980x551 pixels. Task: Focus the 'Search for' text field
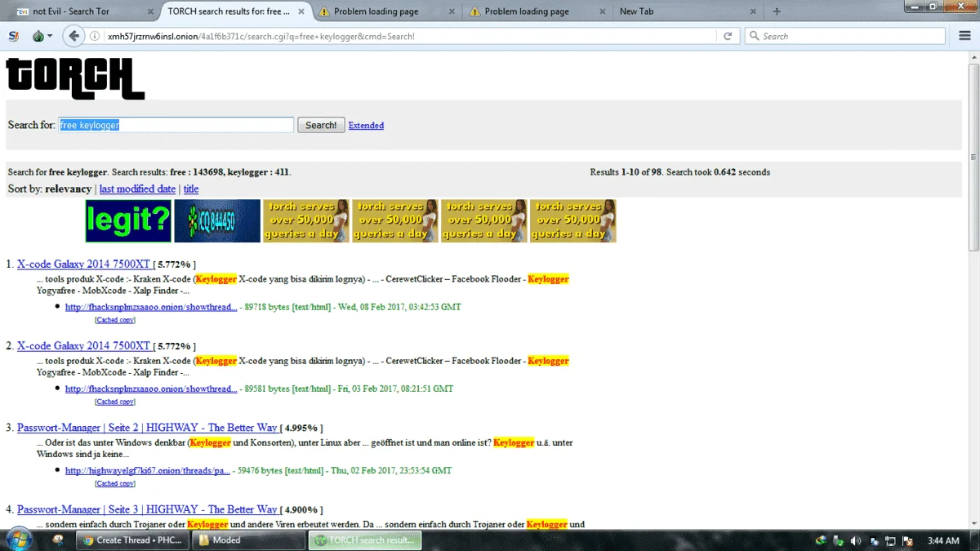[x=176, y=125]
